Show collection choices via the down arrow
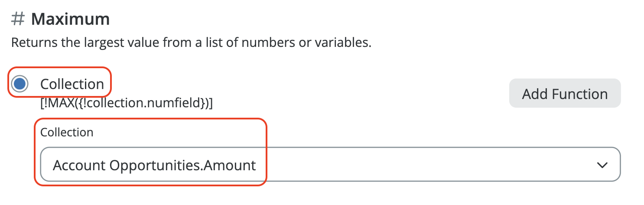 click(x=602, y=165)
